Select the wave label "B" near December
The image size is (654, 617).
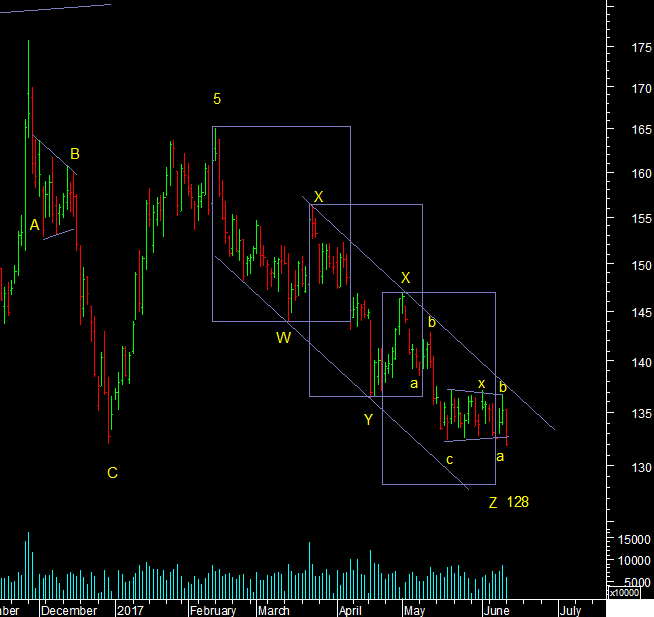coord(75,154)
